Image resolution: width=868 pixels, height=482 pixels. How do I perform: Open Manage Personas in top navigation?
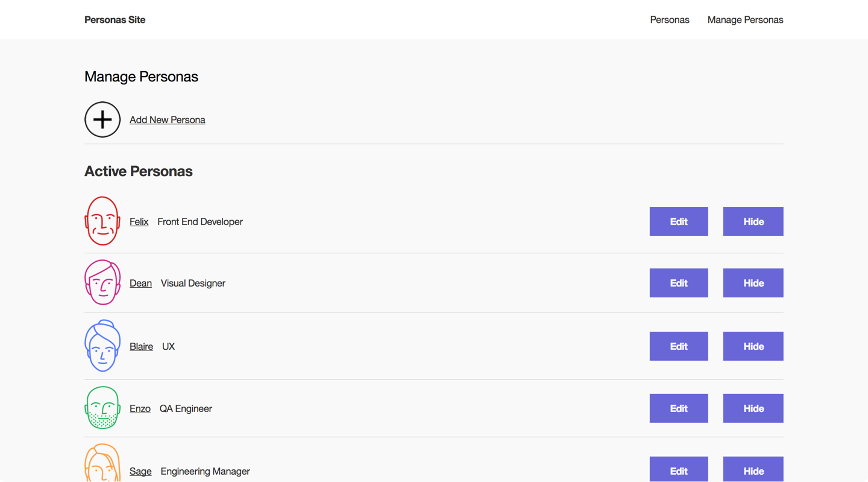745,20
